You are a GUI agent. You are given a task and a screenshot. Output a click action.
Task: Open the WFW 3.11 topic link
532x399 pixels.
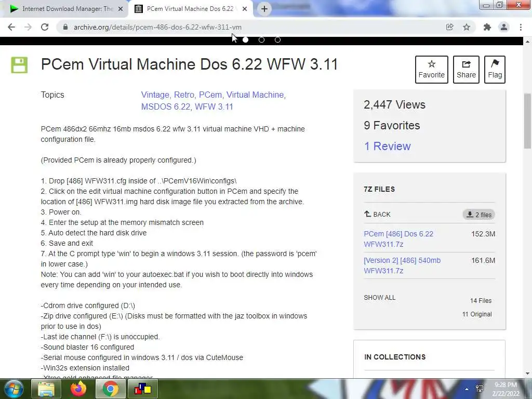214,107
